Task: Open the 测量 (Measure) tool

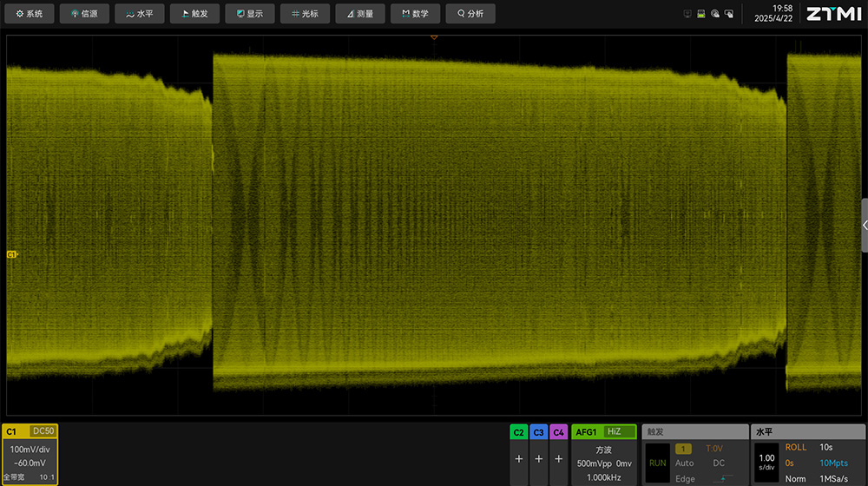Action: (359, 14)
